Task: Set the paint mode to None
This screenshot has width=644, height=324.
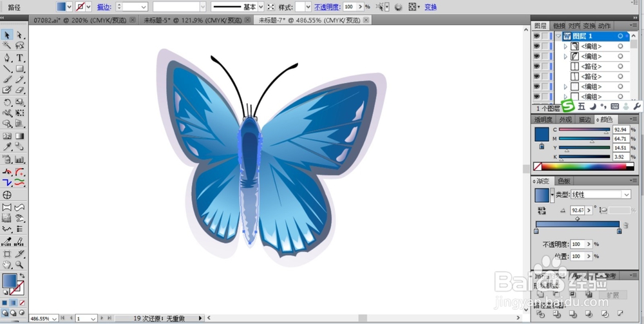Action: pyautogui.click(x=22, y=303)
